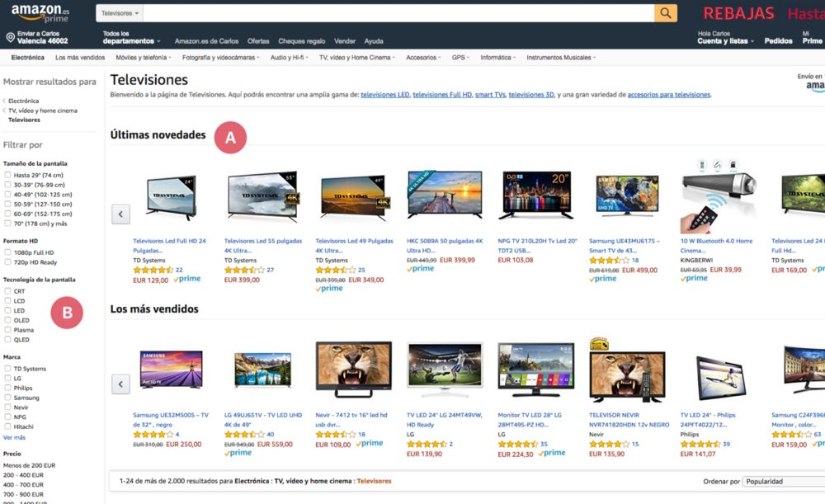Screen dimensions: 825x504
Task: Select price range 200 - 400 EUR
Action: pyautogui.click(x=23, y=475)
